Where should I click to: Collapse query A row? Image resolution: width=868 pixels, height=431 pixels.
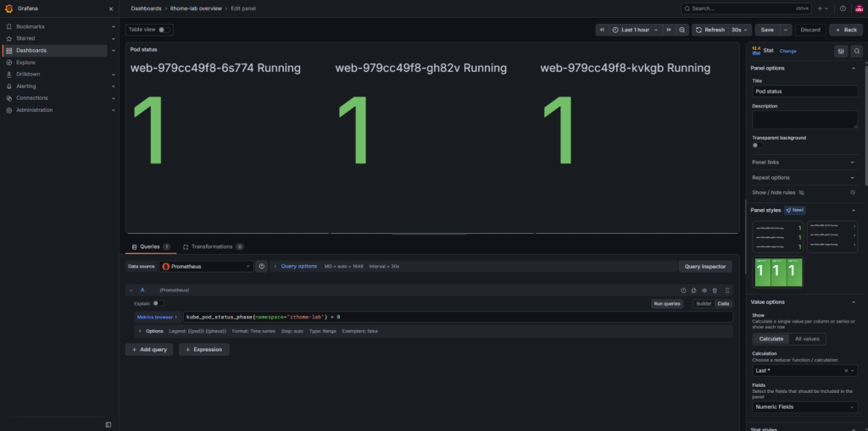pos(131,290)
